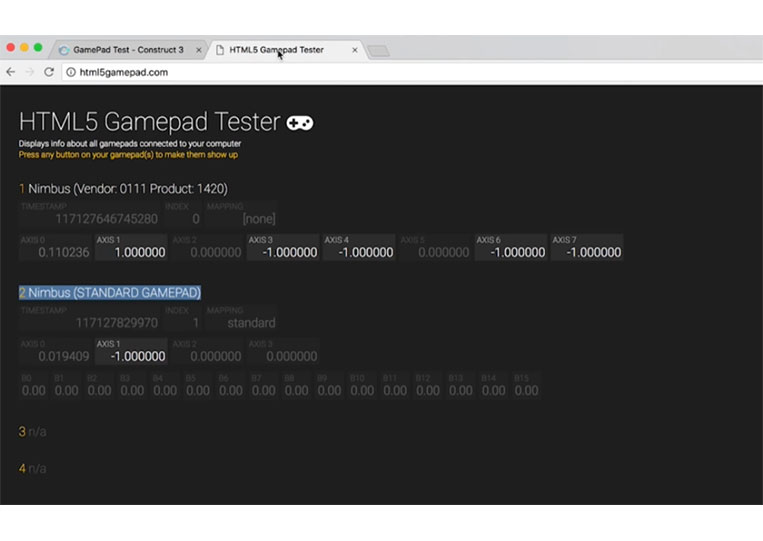Click the B3 button value cell

coord(132,386)
